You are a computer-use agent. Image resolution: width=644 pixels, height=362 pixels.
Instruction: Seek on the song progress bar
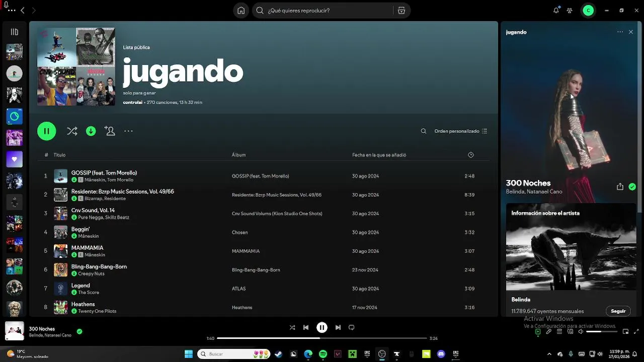tap(322, 338)
